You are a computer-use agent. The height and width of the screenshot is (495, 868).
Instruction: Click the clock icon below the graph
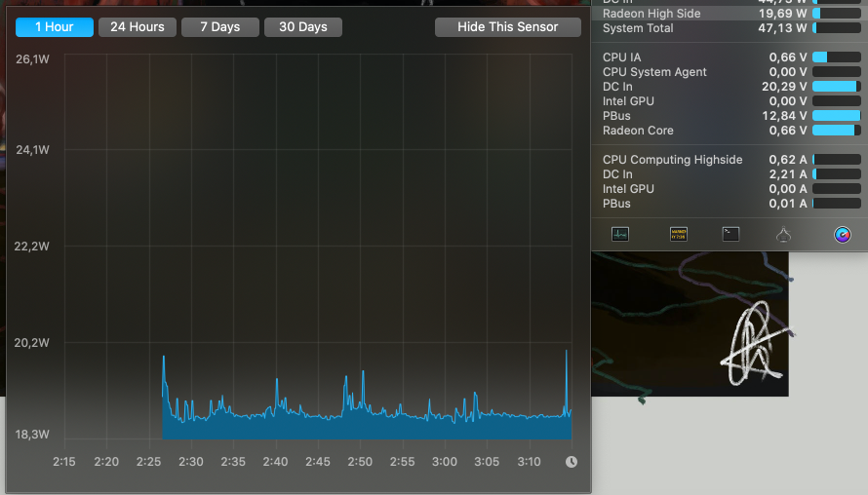(572, 462)
